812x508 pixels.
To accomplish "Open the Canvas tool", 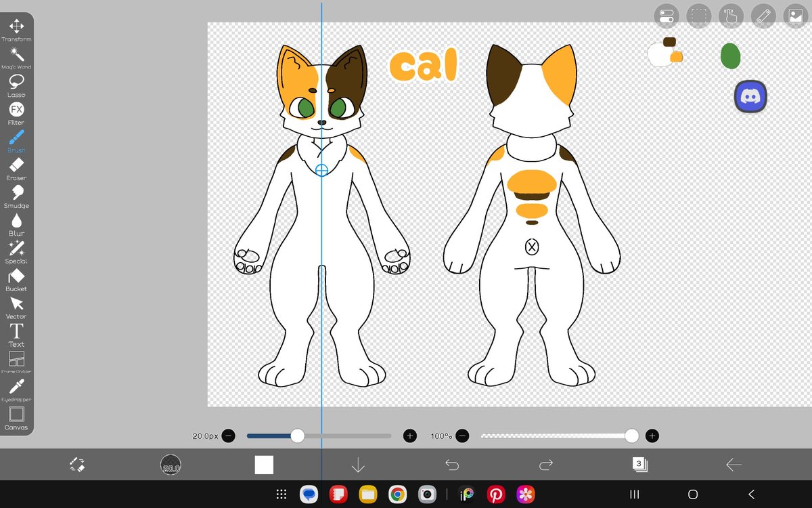I will [x=16, y=418].
